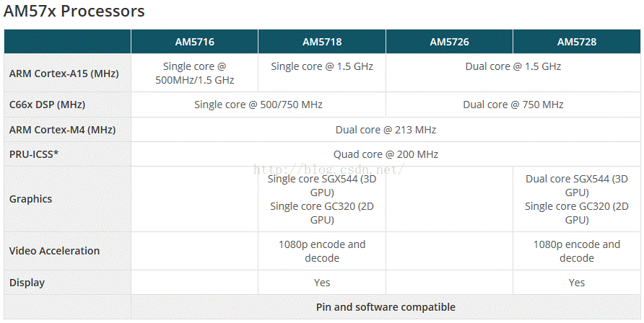Screen dimensions: 644x323
Task: Select the "Dual core @ 1.5 GHz" cell
Action: [x=513, y=66]
